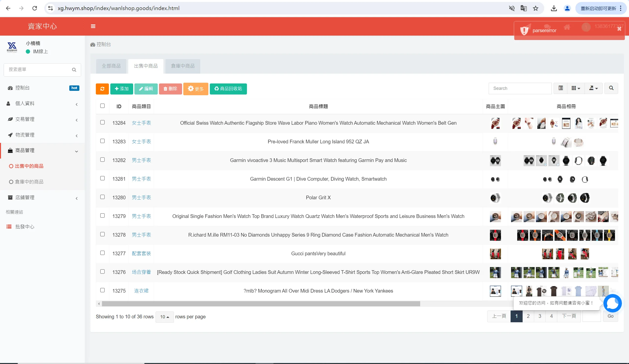
Task: Check the select-all header checkbox
Action: pyautogui.click(x=102, y=106)
